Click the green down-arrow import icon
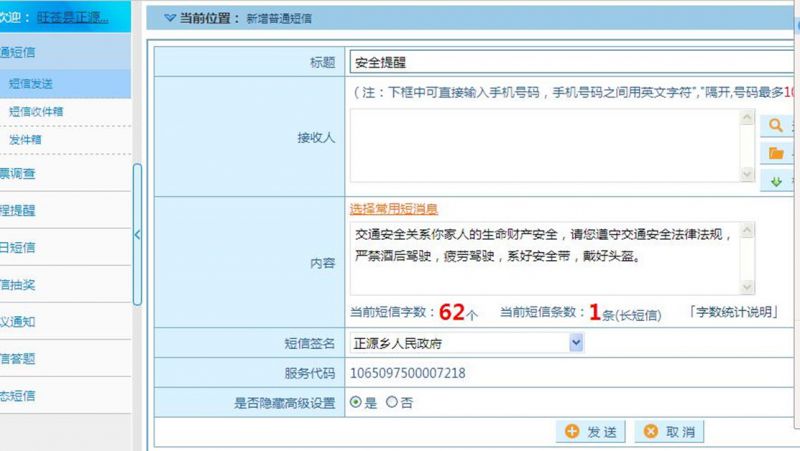 click(776, 181)
